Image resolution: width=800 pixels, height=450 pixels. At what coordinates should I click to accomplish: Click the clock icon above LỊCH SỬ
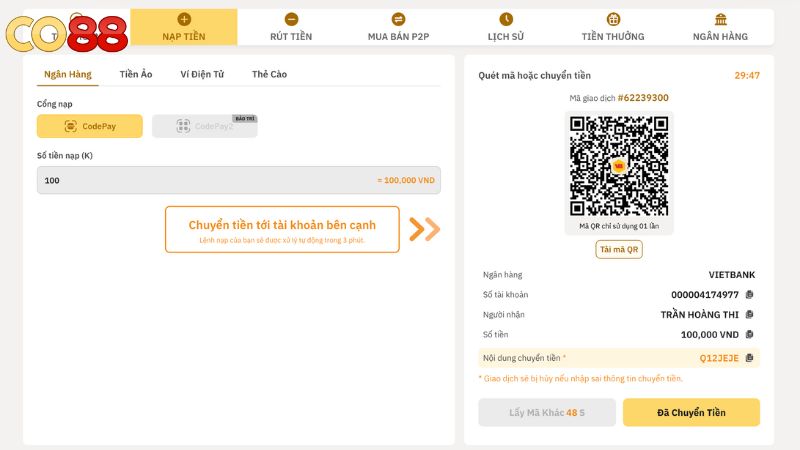[x=506, y=19]
